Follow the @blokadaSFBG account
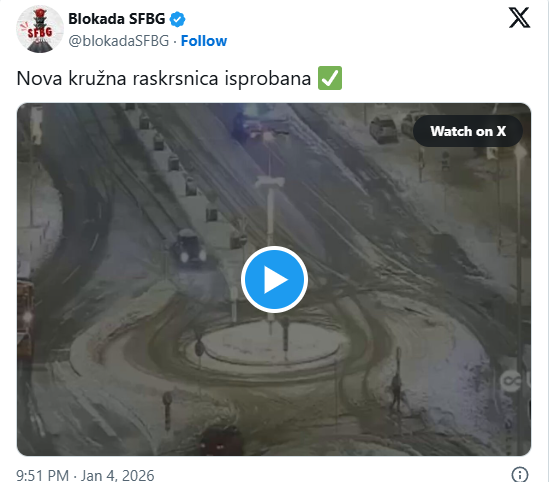551x482 pixels. 204,41
